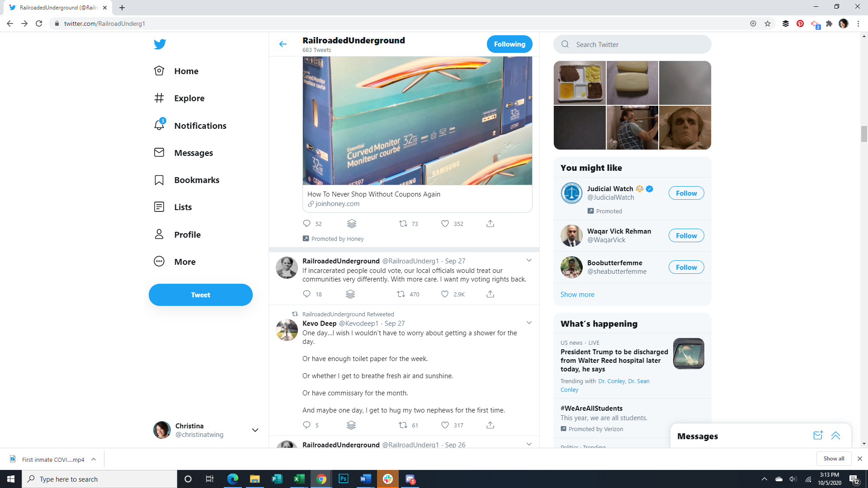This screenshot has width=868, height=488.
Task: Click the blue Tweet button
Action: coord(200,295)
